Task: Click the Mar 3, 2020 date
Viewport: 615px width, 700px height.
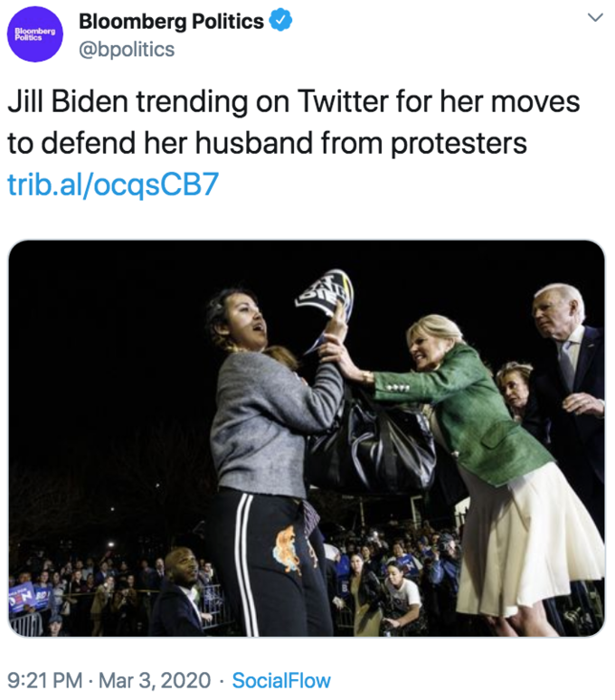Action: (154, 680)
